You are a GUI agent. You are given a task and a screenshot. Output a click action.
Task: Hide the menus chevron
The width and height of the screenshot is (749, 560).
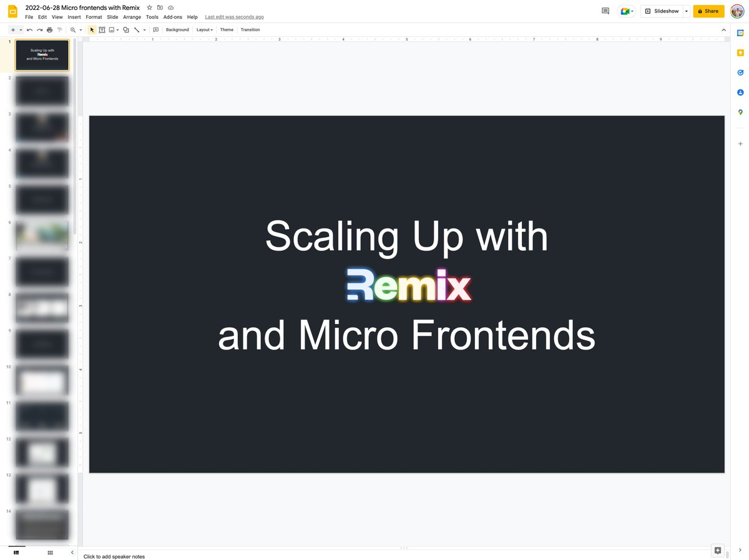click(723, 30)
